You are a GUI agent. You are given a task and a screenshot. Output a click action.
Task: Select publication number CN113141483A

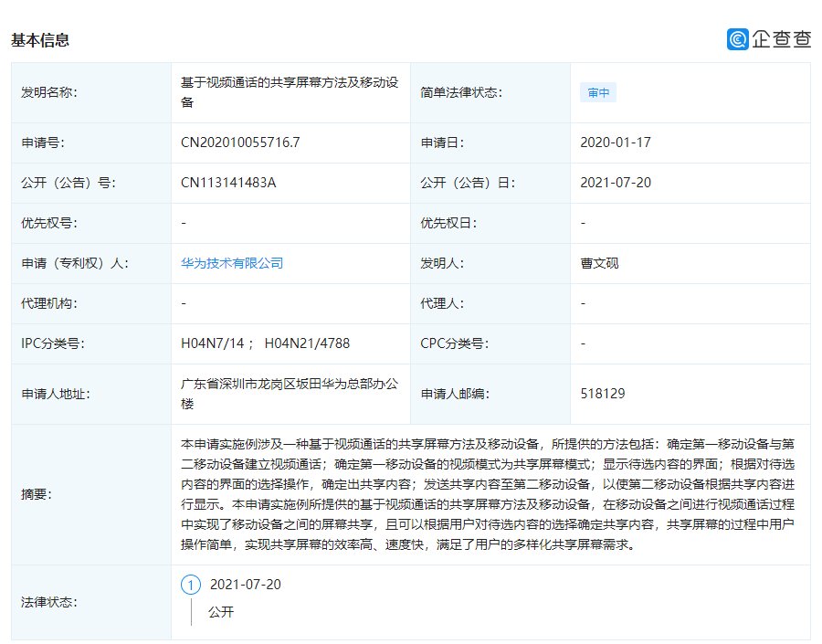228,183
